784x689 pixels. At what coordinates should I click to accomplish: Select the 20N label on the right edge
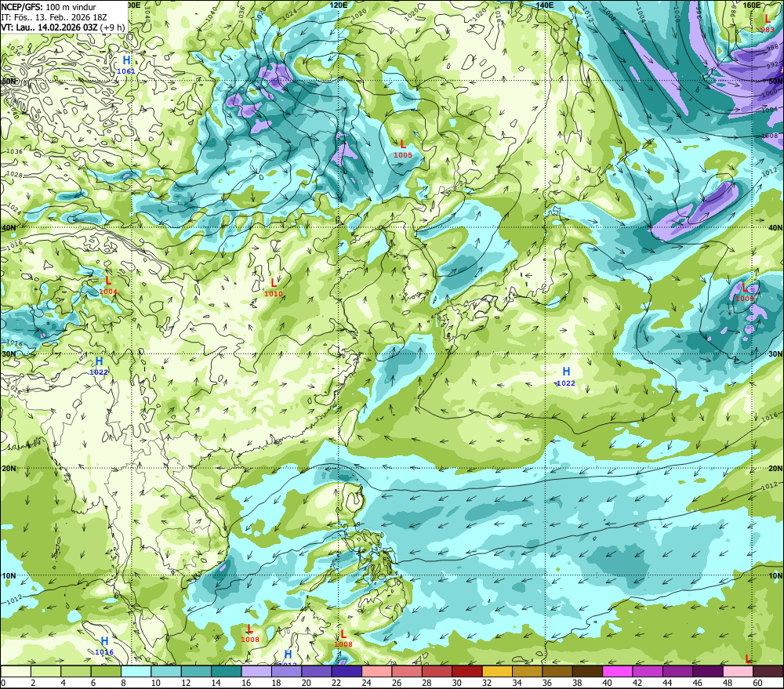coord(775,469)
